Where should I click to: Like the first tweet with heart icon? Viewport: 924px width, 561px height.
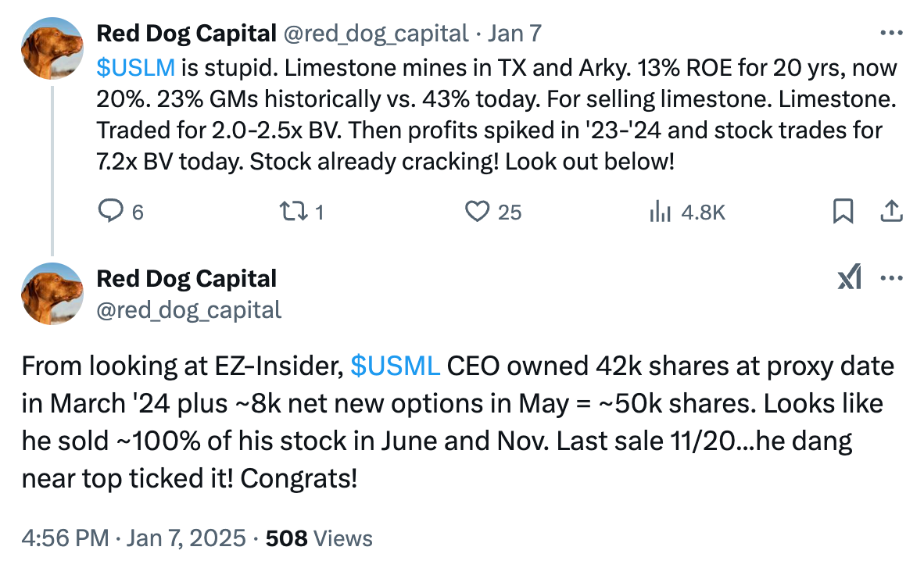(x=477, y=211)
